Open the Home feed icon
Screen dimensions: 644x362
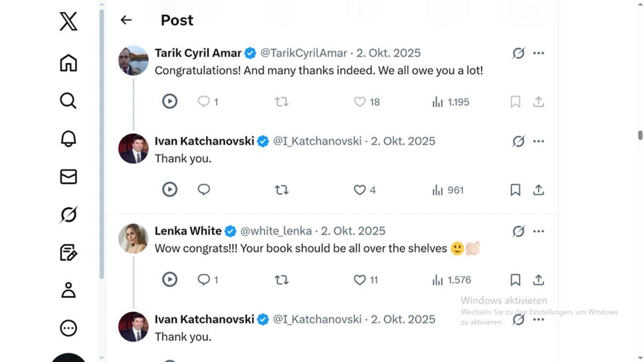point(68,63)
